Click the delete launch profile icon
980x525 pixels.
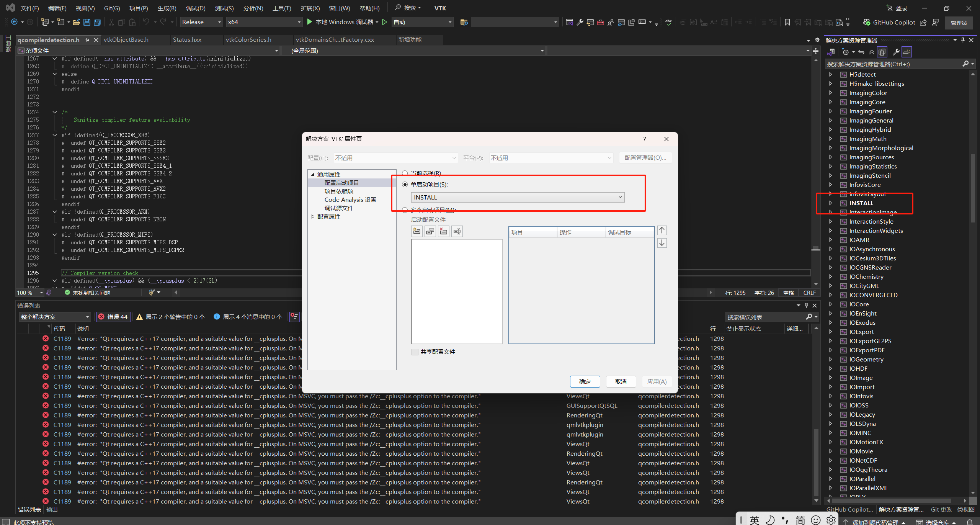click(443, 231)
